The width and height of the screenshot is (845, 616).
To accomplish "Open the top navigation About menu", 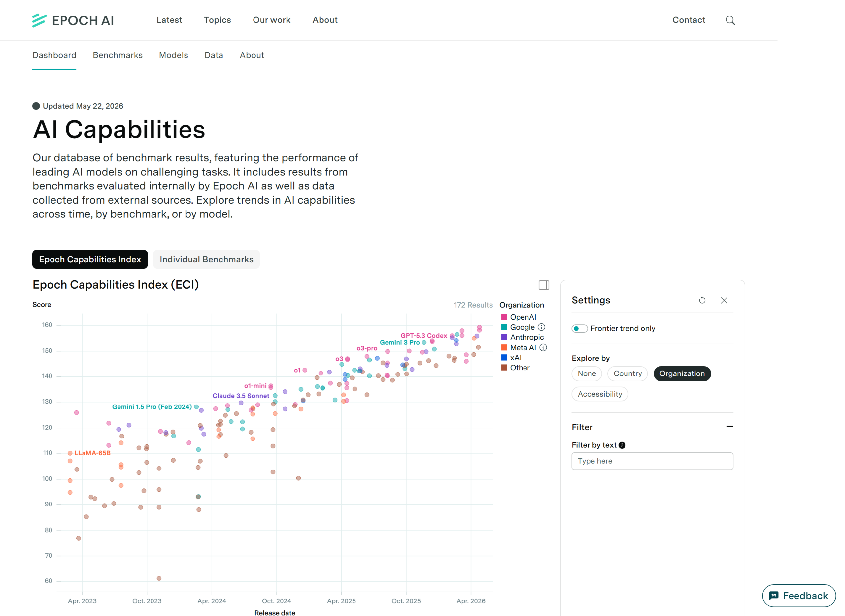I will click(325, 20).
